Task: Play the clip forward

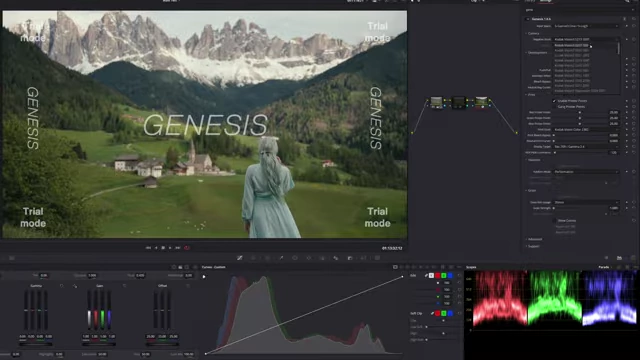Action: (x=170, y=248)
